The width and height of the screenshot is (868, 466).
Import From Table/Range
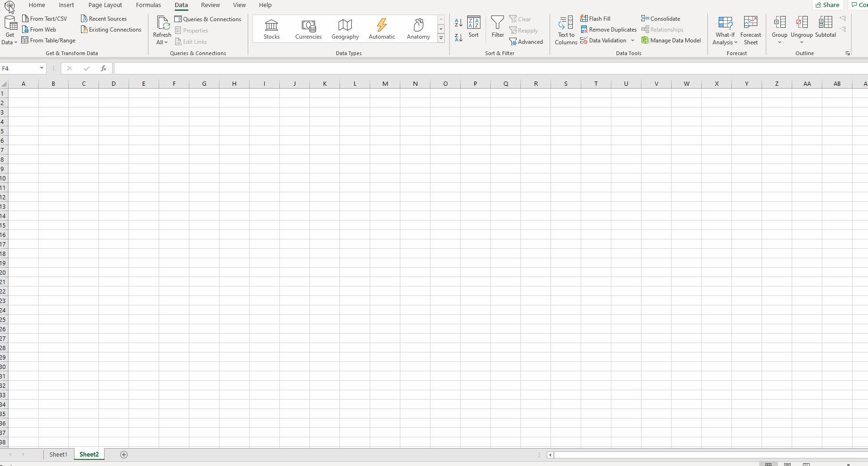coord(49,41)
